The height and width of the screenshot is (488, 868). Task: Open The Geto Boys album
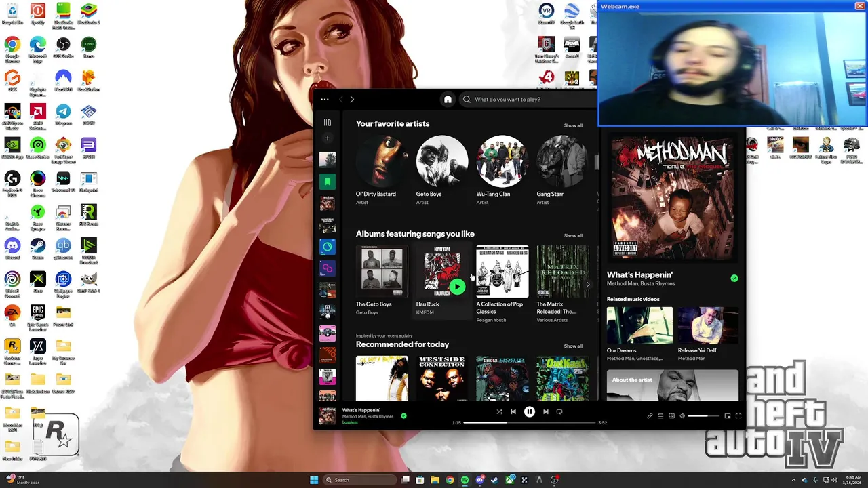click(x=382, y=281)
